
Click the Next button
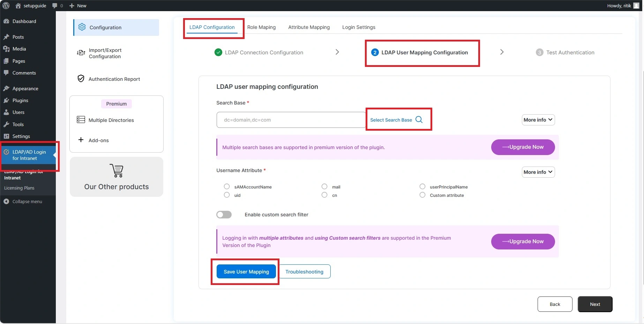(595, 304)
